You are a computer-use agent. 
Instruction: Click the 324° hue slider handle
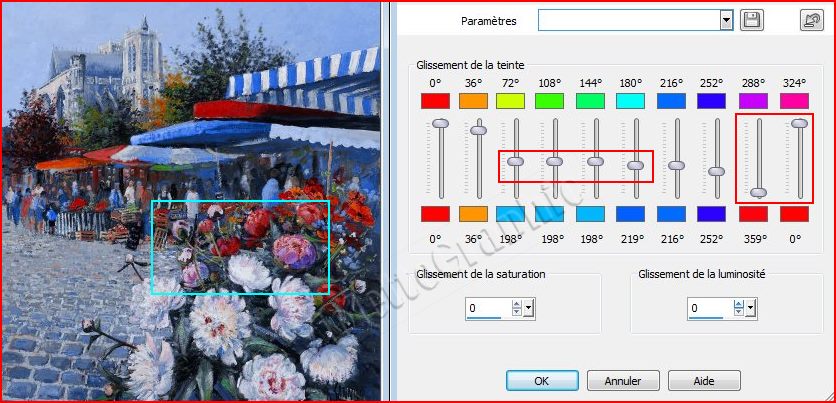tap(799, 123)
